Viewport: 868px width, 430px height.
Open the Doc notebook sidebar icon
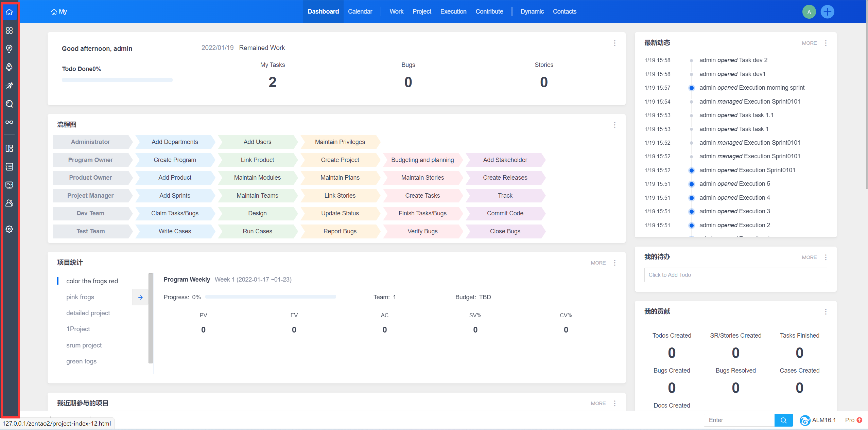[x=10, y=167]
